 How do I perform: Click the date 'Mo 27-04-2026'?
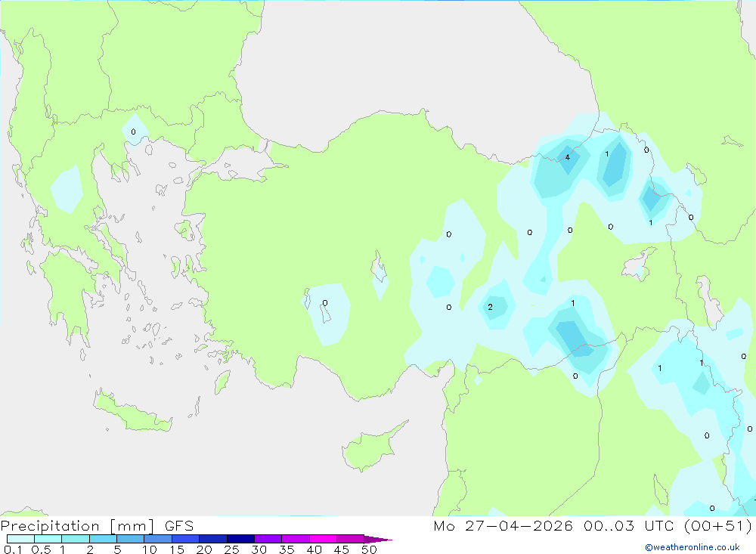503,526
